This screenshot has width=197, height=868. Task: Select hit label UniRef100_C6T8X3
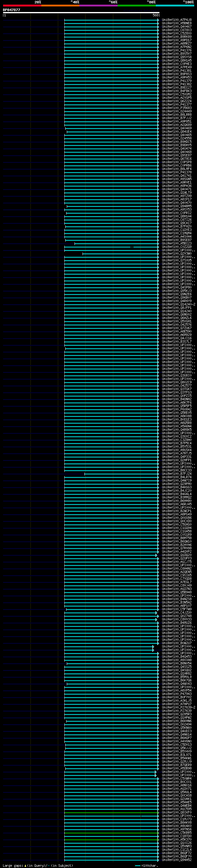176,30
